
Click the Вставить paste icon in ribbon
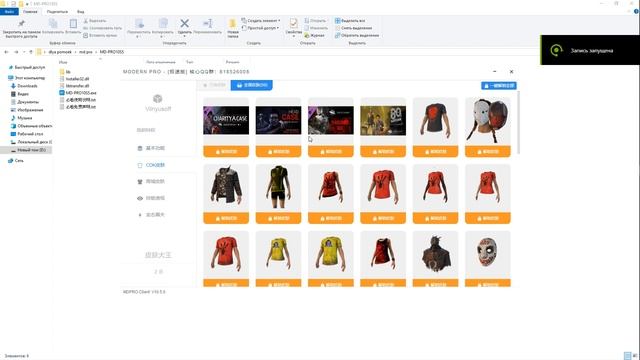73,24
